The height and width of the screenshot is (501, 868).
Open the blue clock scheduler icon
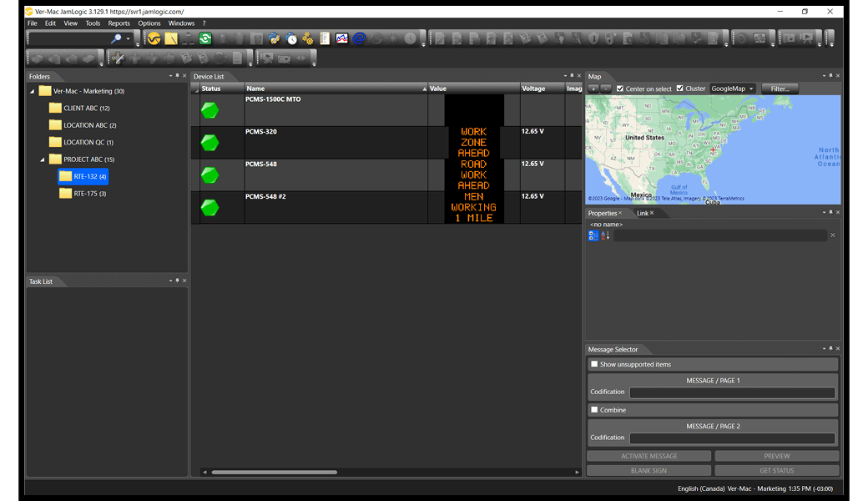click(291, 38)
